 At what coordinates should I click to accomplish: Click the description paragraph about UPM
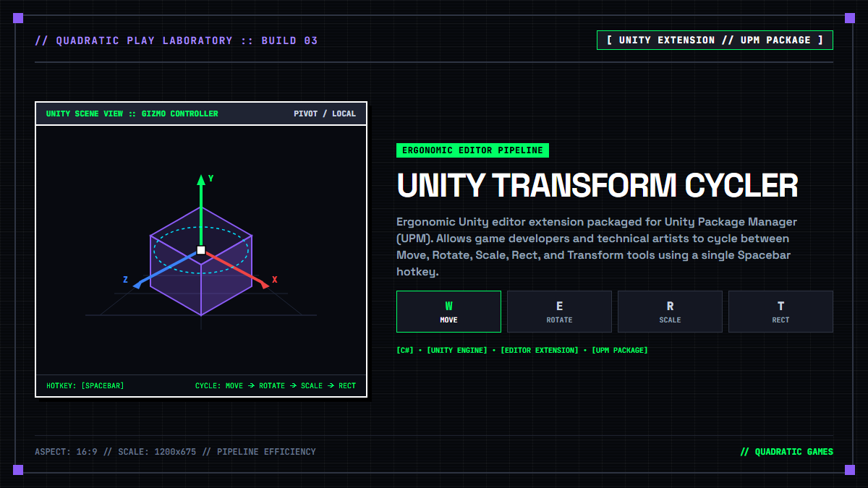coord(597,247)
